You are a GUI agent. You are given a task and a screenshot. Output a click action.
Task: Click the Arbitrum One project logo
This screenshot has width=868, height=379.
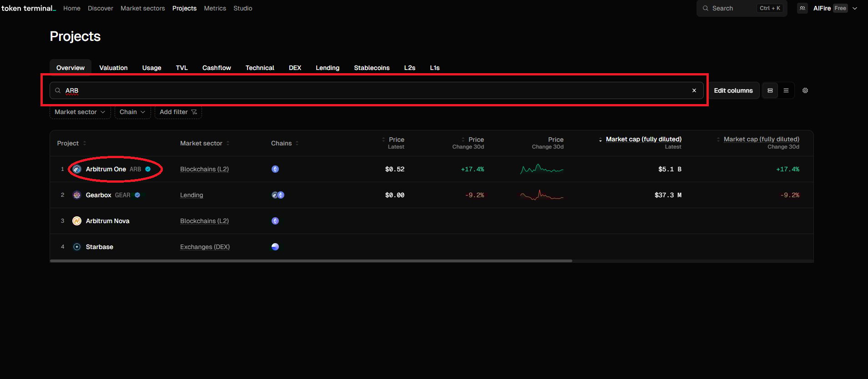[77, 169]
